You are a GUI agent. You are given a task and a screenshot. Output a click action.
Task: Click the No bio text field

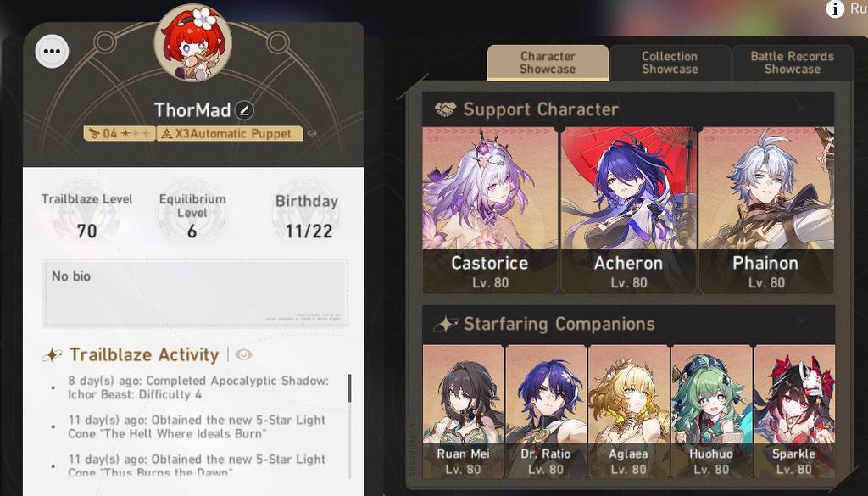[x=196, y=293]
